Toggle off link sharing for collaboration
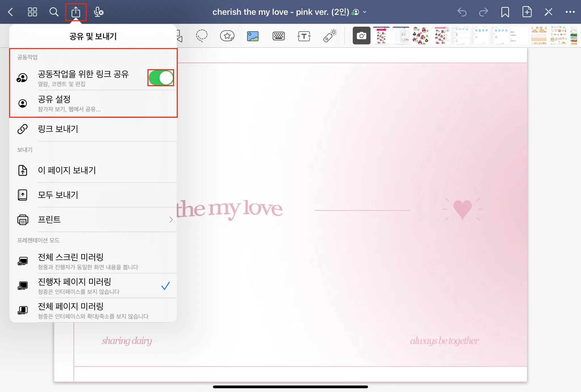This screenshot has width=581, height=392. (161, 78)
